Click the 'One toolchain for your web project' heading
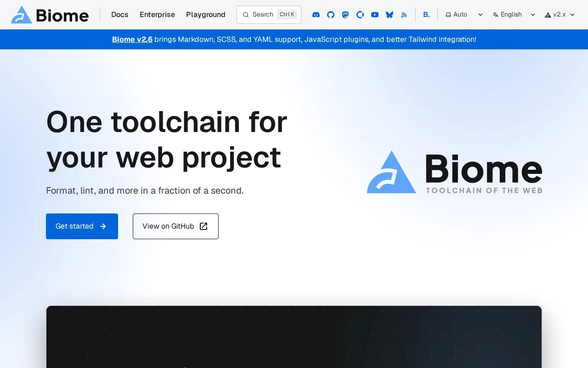This screenshot has height=368, width=588. pyautogui.click(x=166, y=139)
